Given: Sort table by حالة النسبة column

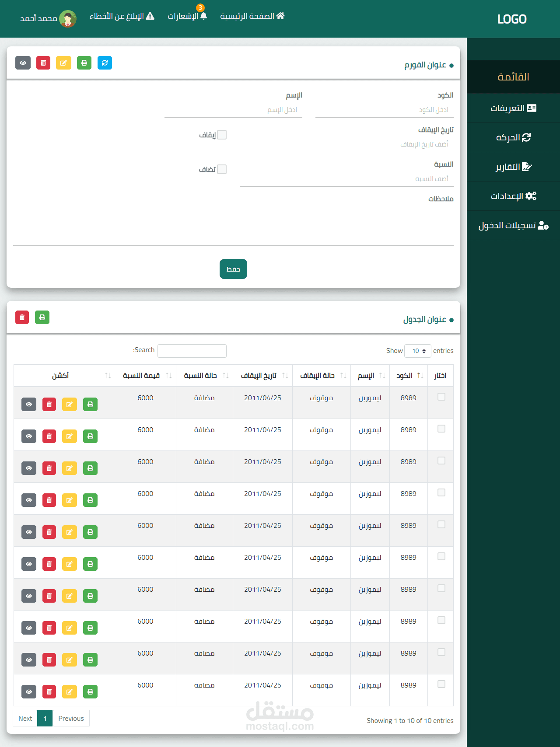Looking at the screenshot, I should (204, 376).
